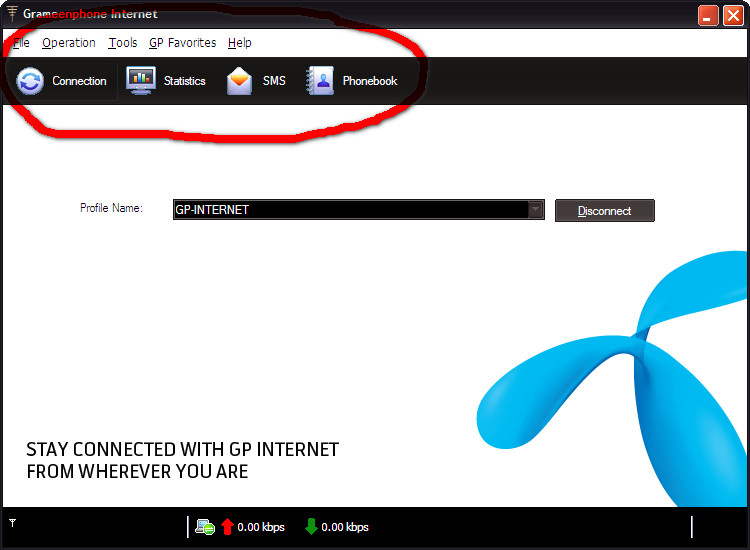Close the Grameenphone Internet window
Screen dimensions: 750x550
click(733, 15)
